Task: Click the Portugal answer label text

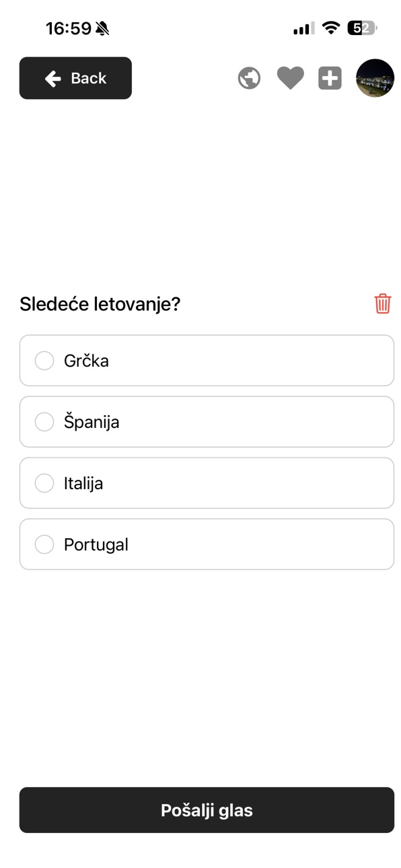Action: [96, 545]
